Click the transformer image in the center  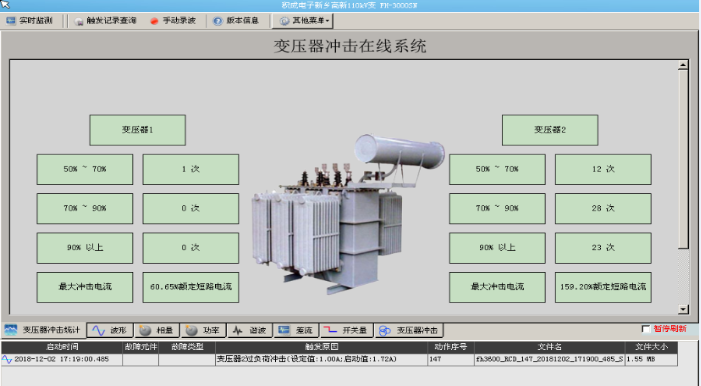coord(348,215)
